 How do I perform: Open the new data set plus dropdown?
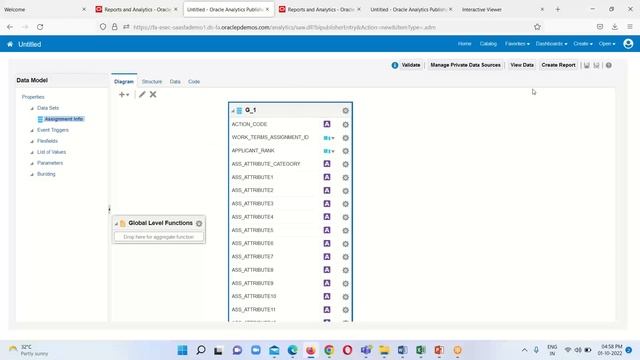click(x=124, y=94)
